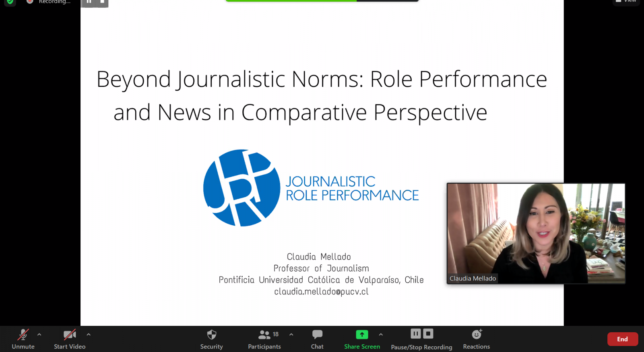Stop recording from top-left indicator
This screenshot has height=352, width=644.
[x=102, y=2]
